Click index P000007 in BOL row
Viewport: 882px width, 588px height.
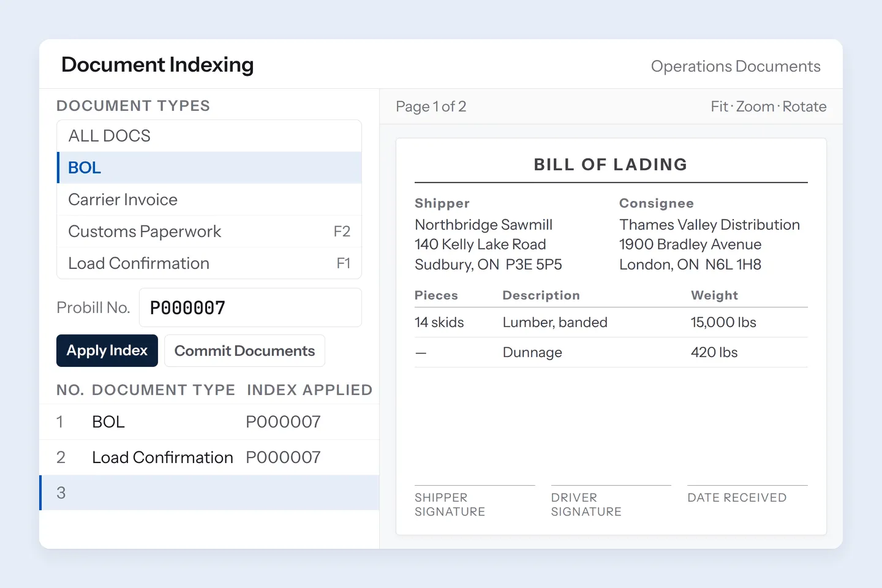[x=283, y=422]
